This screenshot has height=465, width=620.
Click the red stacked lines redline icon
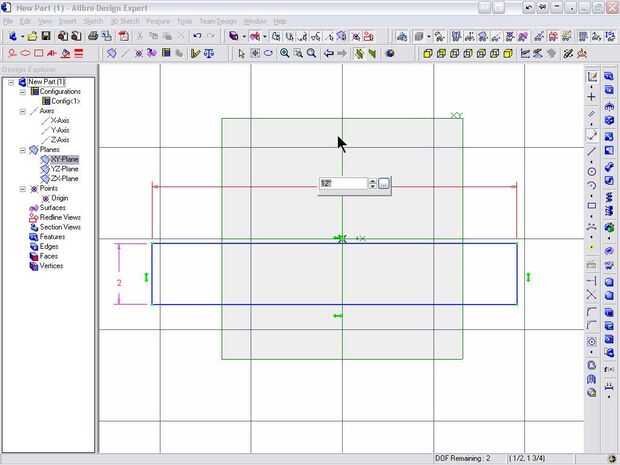79,53
